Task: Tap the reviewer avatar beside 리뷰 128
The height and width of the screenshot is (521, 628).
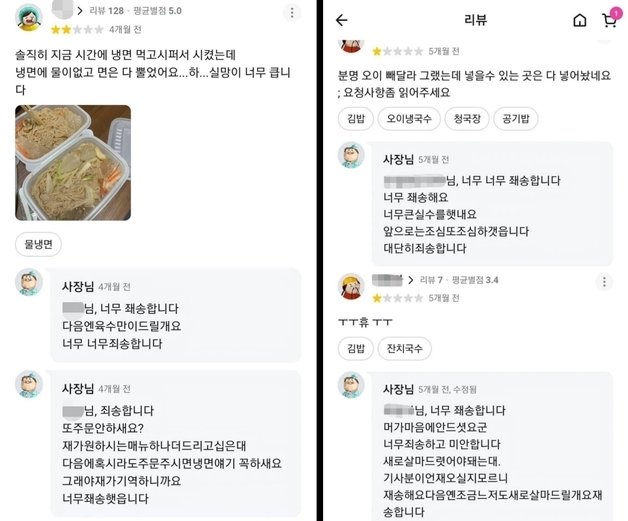Action: pos(29,18)
